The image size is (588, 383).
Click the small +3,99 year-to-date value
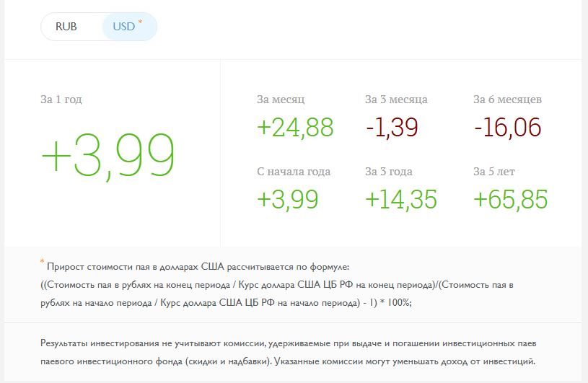287,199
